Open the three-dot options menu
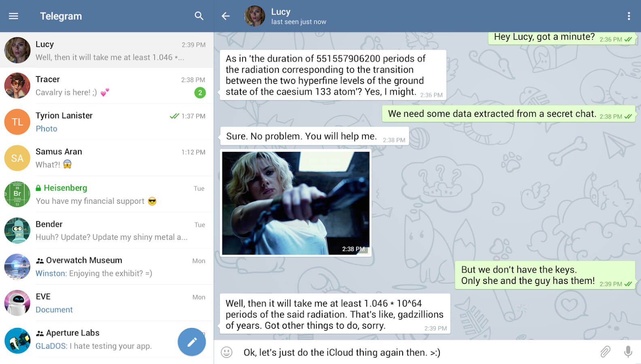 pyautogui.click(x=628, y=16)
